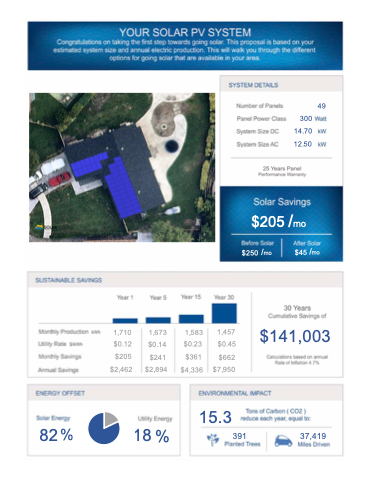Click the Energy Offset header
This screenshot has width=371, height=480.
pos(60,393)
